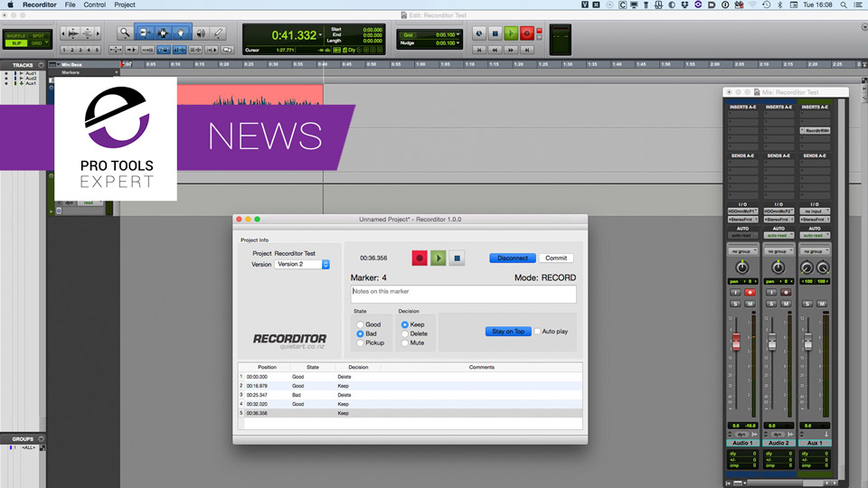Viewport: 868px width, 488px height.
Task: Enable Spot edit mode
Action: [38, 36]
